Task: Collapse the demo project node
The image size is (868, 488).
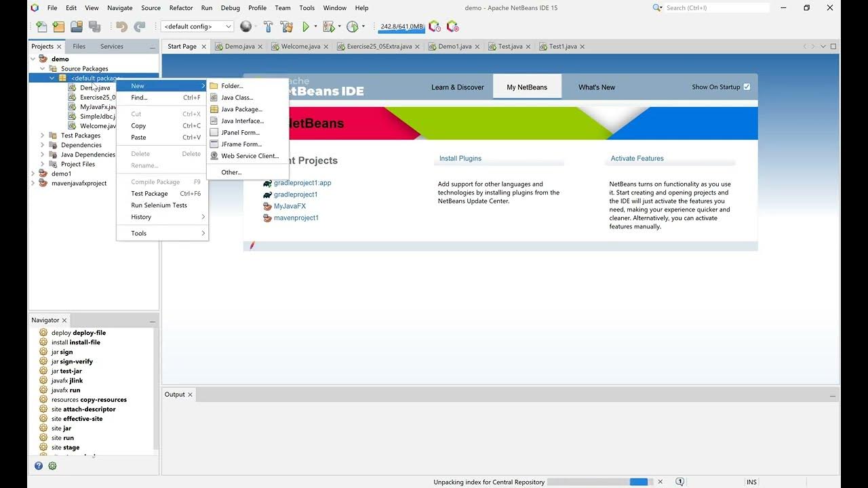Action: click(x=33, y=59)
